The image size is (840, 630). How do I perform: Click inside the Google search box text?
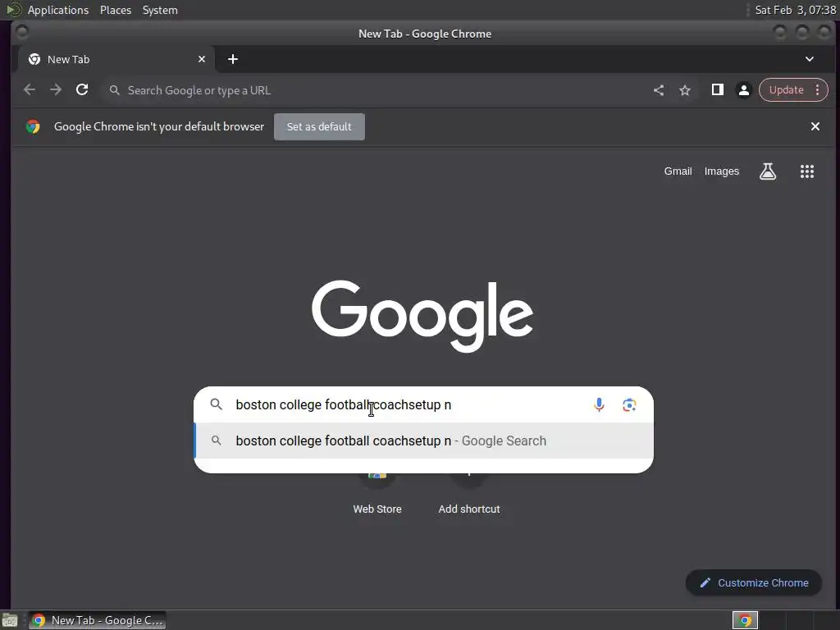344,404
